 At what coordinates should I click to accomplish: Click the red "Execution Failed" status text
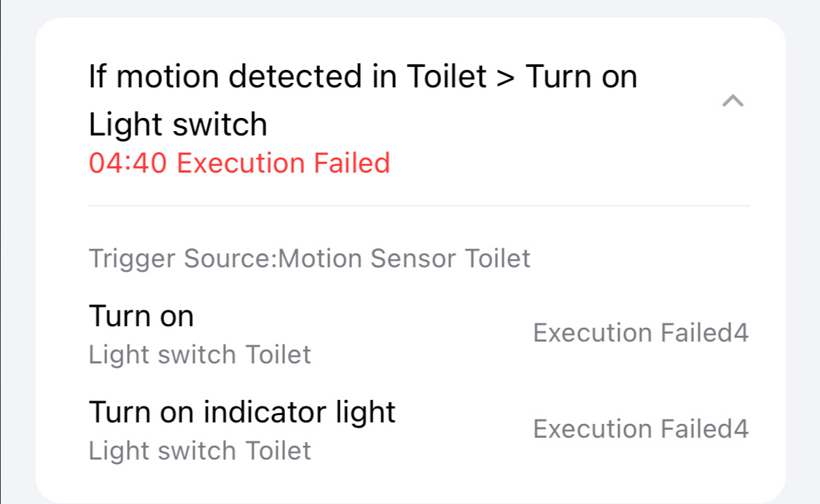point(284,162)
